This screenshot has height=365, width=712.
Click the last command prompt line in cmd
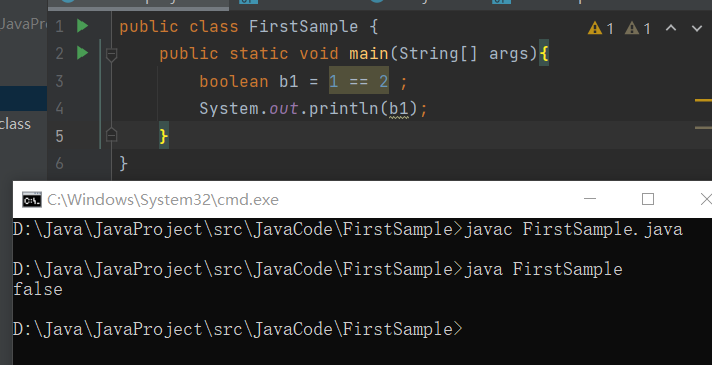pos(238,329)
